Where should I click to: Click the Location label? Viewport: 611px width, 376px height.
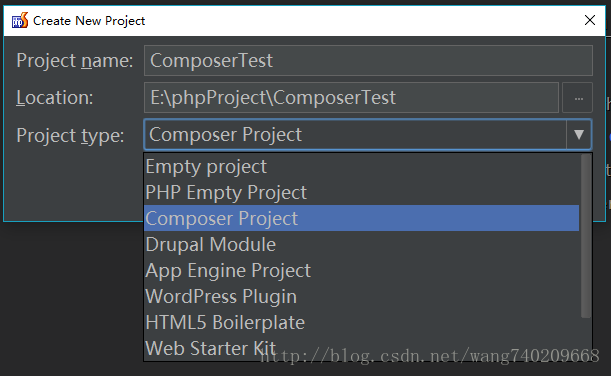pyautogui.click(x=55, y=97)
